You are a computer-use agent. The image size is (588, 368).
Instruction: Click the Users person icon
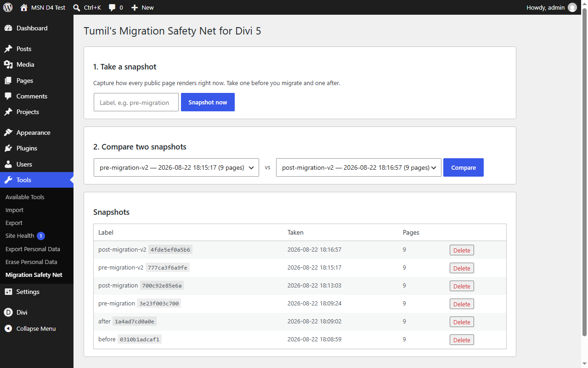click(8, 164)
